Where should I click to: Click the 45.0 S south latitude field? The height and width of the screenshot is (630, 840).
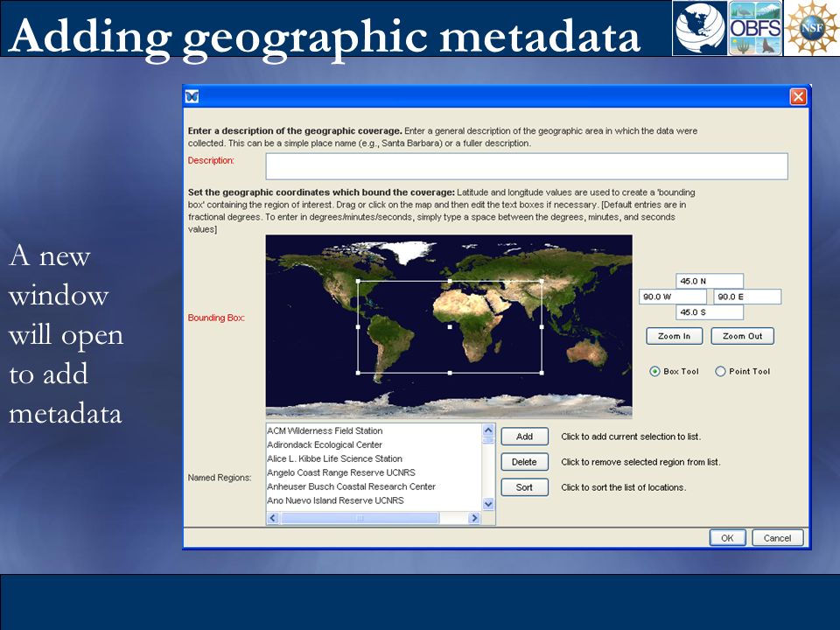click(710, 311)
